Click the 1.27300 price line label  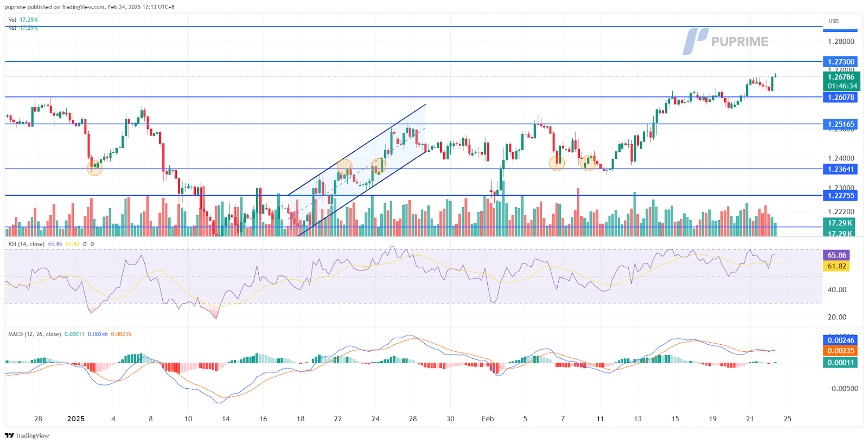click(x=840, y=62)
